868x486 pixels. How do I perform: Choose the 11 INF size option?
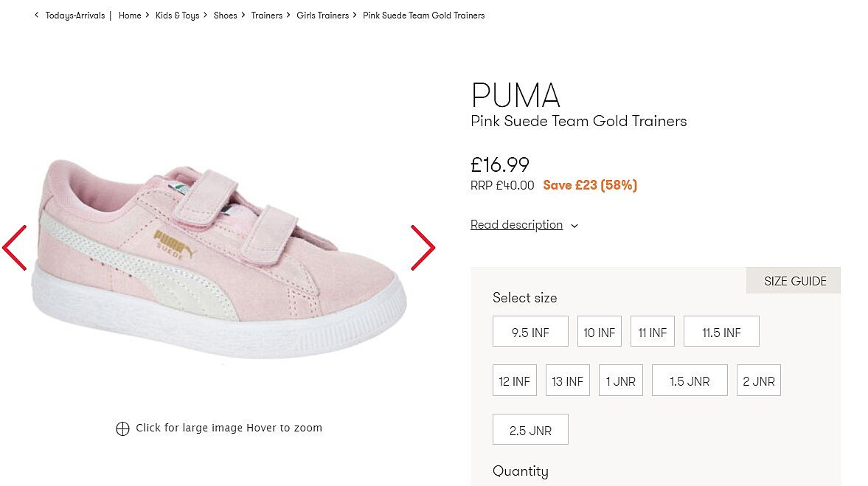(652, 332)
